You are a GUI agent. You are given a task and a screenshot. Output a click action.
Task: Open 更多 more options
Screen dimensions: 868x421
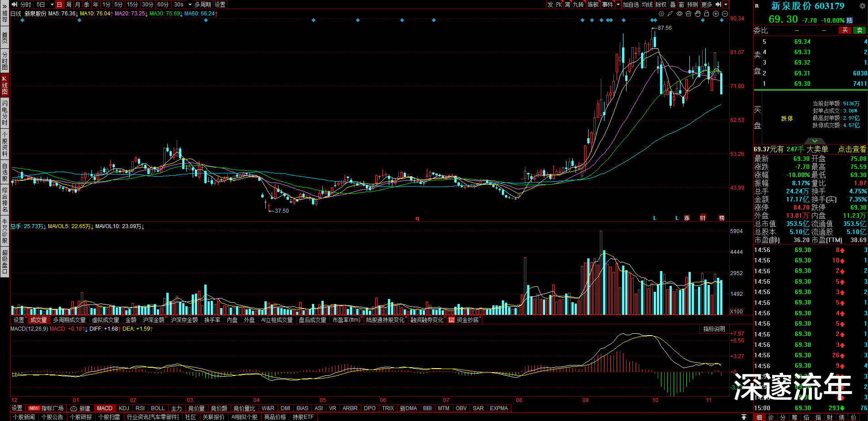707,5
